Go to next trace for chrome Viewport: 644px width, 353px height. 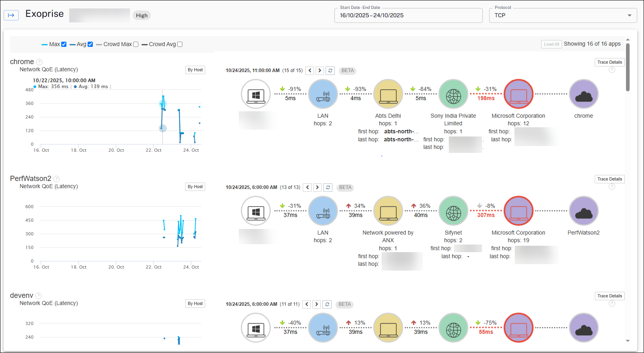click(x=320, y=70)
